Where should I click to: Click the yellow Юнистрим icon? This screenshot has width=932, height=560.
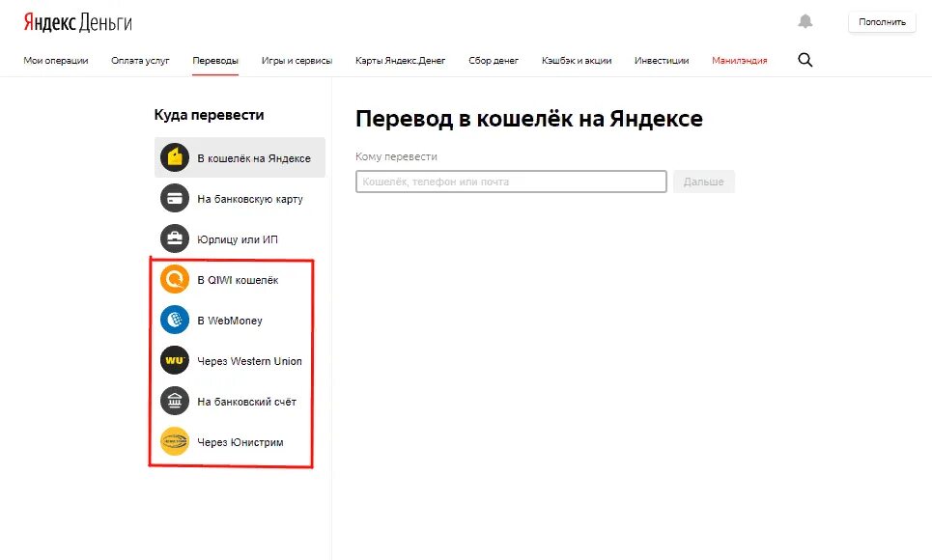(x=175, y=441)
